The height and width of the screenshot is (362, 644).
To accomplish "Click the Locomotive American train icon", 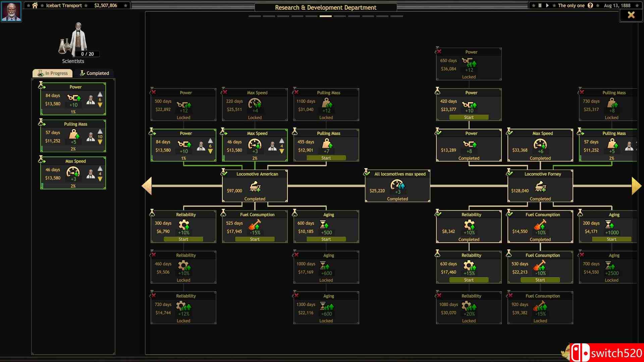I will point(255,187).
